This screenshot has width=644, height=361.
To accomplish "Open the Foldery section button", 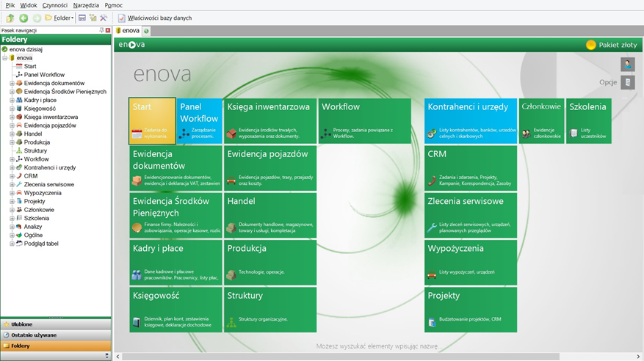I will click(56, 346).
